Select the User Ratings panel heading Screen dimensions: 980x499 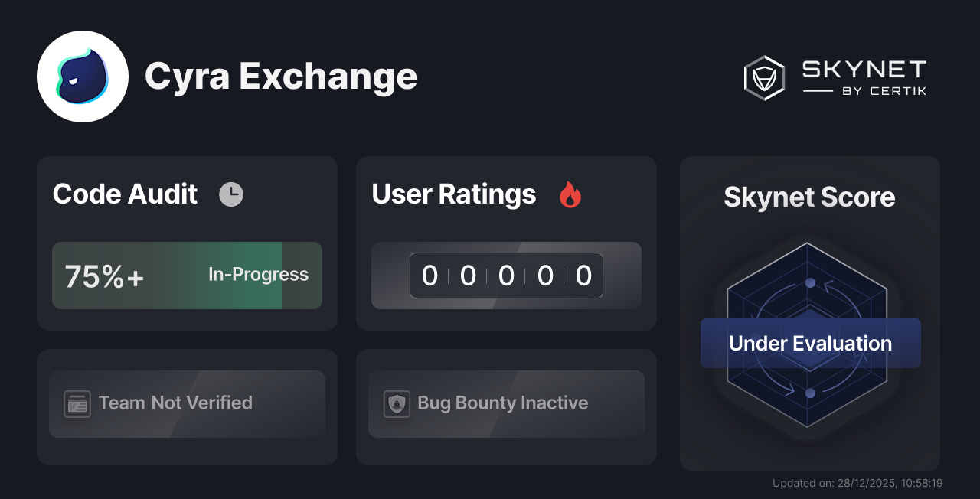pos(453,194)
